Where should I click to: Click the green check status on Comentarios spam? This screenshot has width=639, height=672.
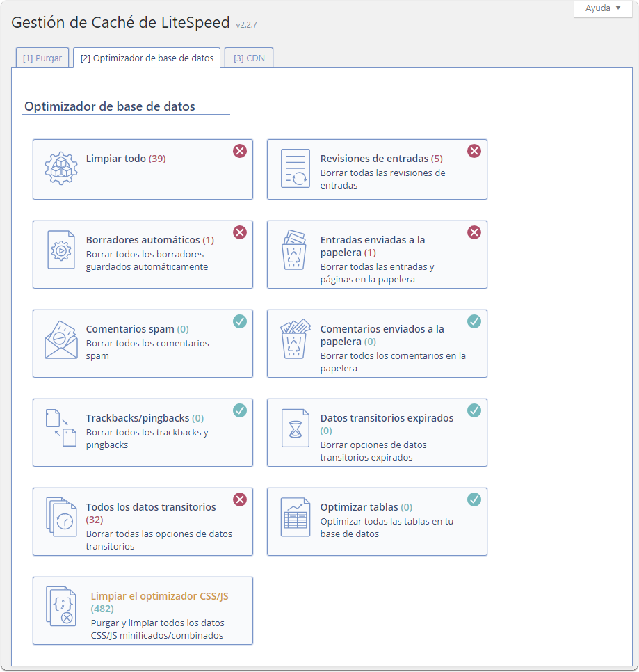(x=240, y=321)
